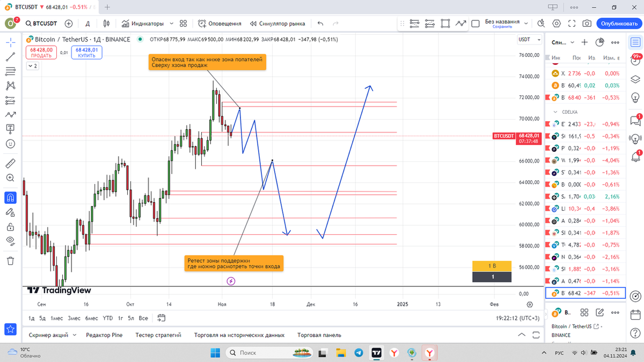Expand favorite indicators dropdown arrow
This screenshot has height=362, width=644.
[x=171, y=24]
